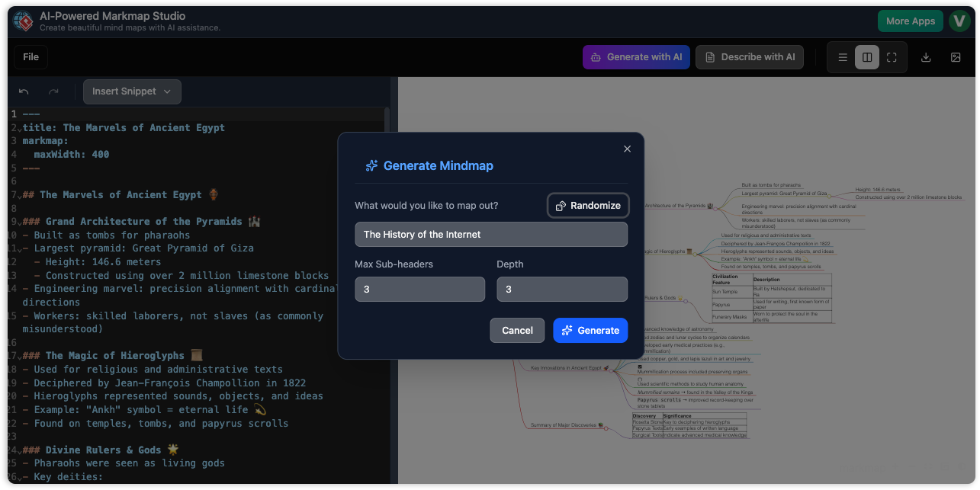This screenshot has width=980, height=490.
Task: Click the undo icon in the editor toolbar
Action: click(23, 91)
